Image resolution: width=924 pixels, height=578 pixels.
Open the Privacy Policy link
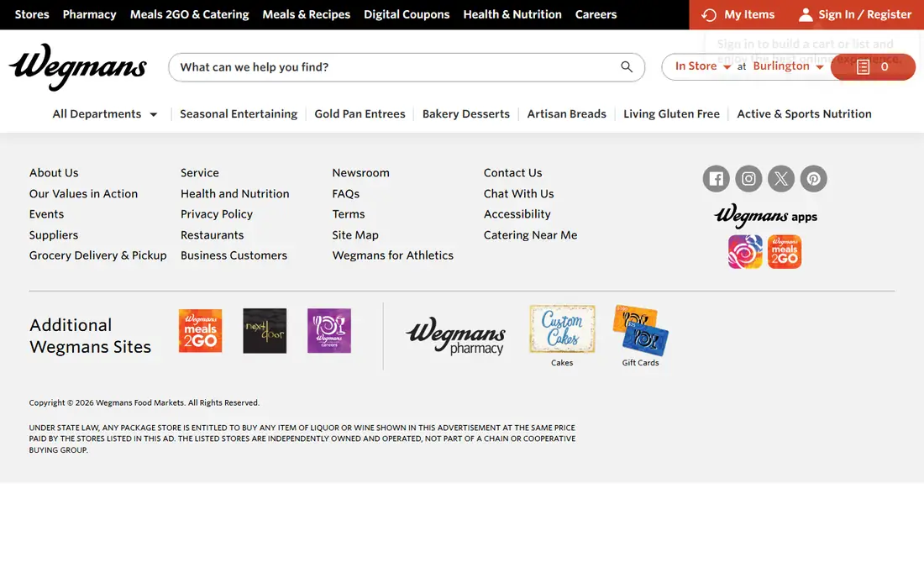(216, 214)
